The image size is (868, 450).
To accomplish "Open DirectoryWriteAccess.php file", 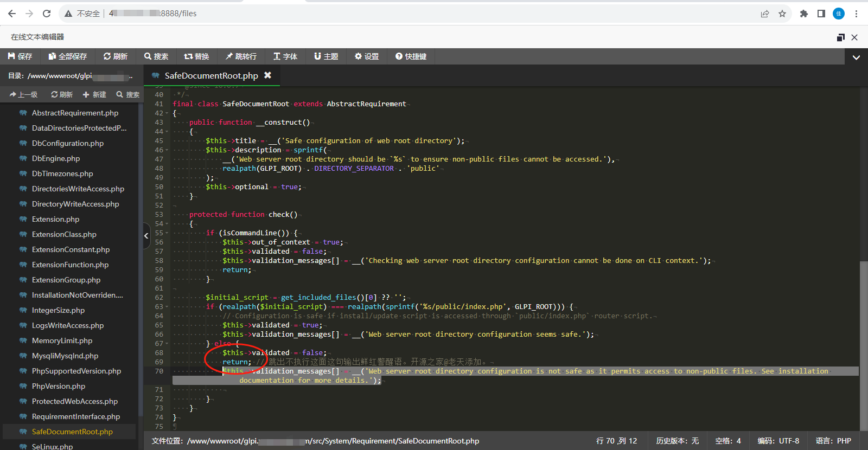I will coord(75,204).
